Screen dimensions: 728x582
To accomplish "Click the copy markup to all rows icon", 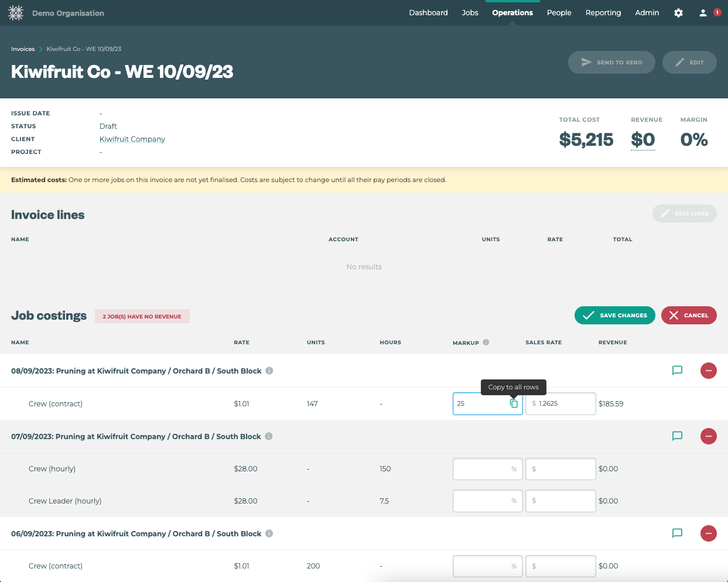I will tap(514, 403).
